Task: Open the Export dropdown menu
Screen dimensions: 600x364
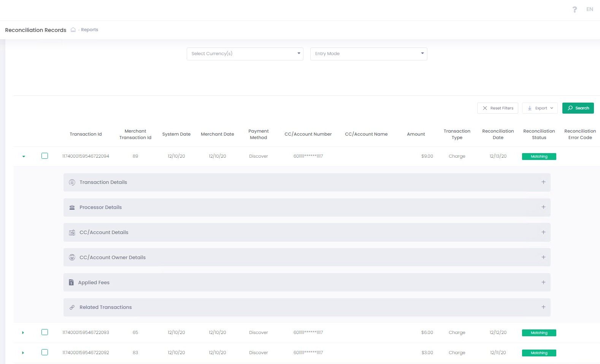Action: [x=540, y=108]
